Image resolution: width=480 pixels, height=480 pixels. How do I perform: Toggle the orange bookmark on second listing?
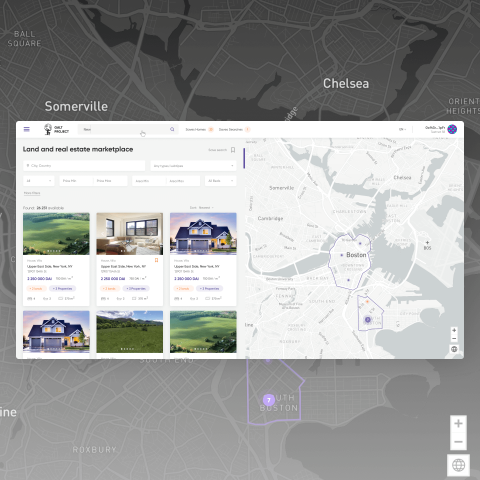click(156, 260)
